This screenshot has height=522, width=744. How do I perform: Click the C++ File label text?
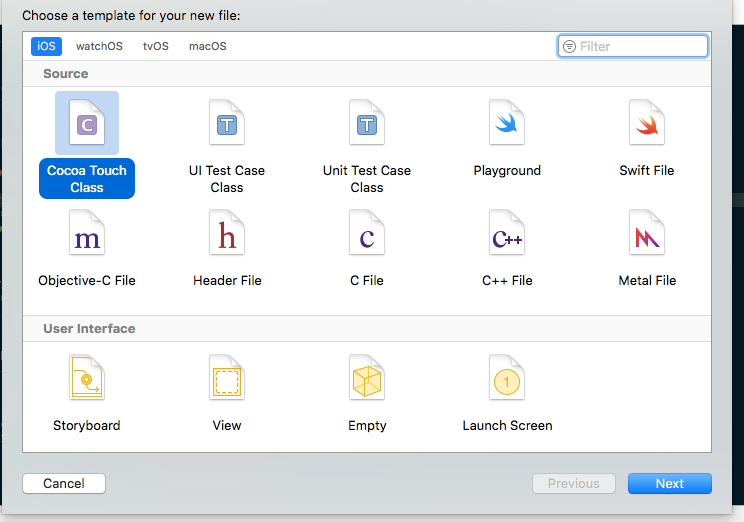[507, 280]
